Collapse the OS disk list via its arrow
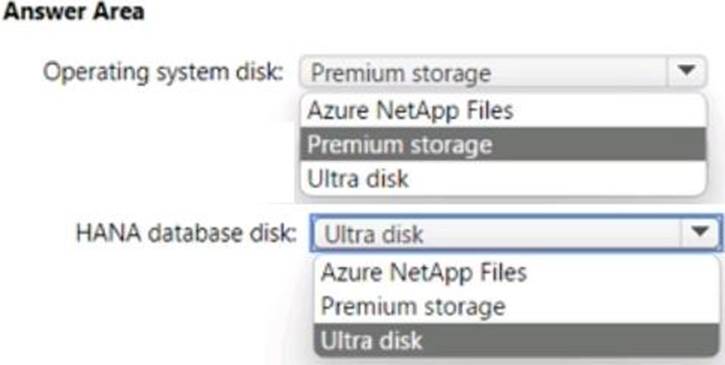Screen dimensions: 725x365 (x=686, y=72)
